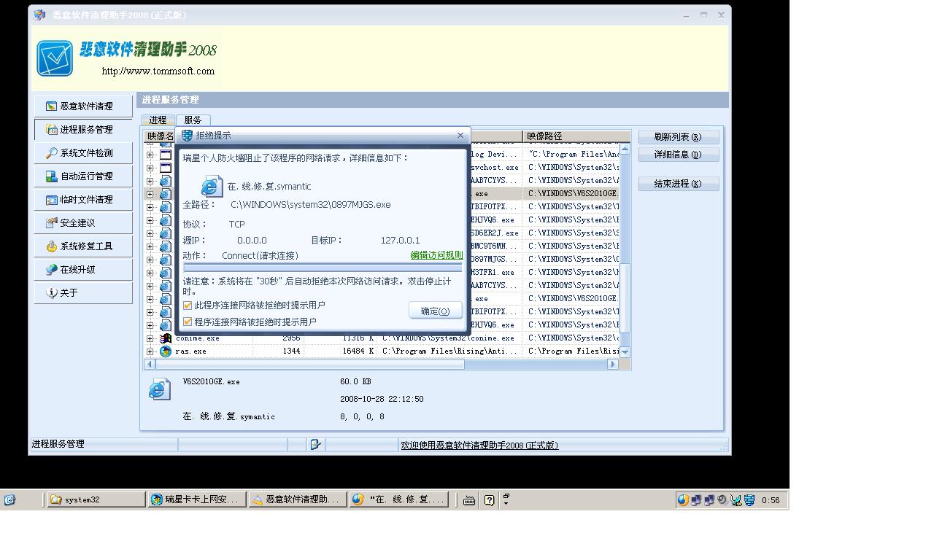Click the 临时文件清理 sidebar icon
This screenshot has width=934, height=560.
click(x=51, y=200)
